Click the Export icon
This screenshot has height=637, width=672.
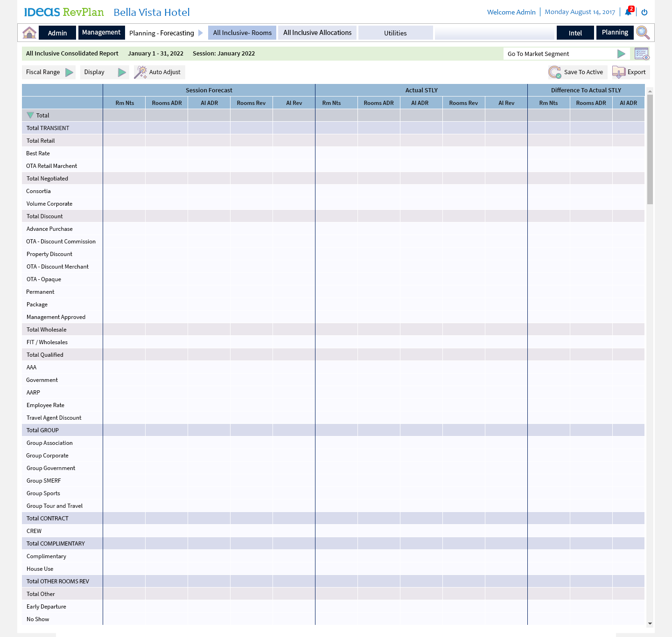coord(619,72)
